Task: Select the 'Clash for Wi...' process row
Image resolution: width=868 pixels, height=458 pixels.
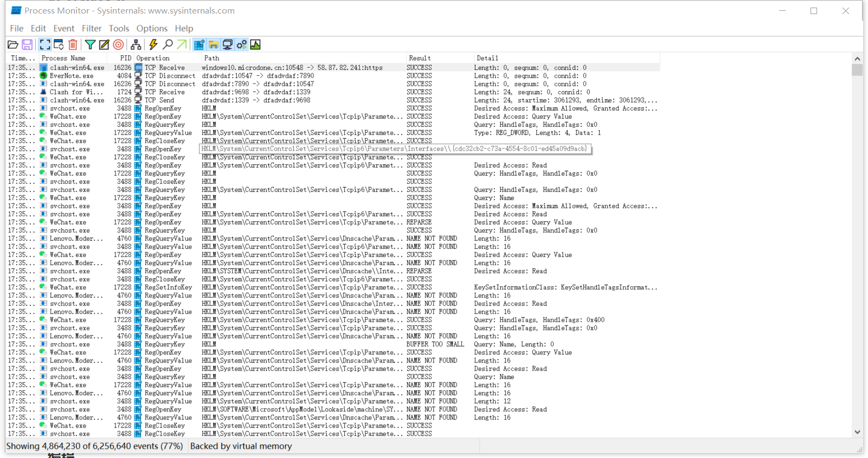Action: tap(333, 92)
